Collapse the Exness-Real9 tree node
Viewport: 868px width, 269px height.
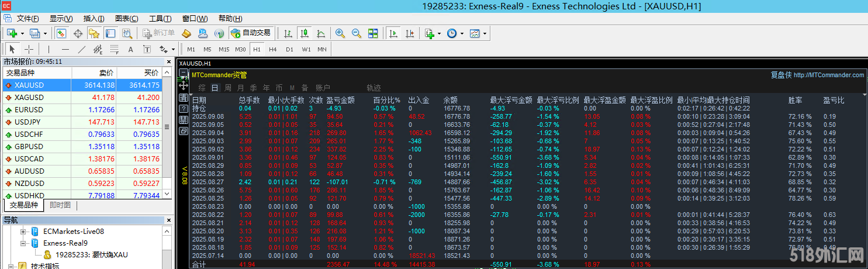[23, 243]
